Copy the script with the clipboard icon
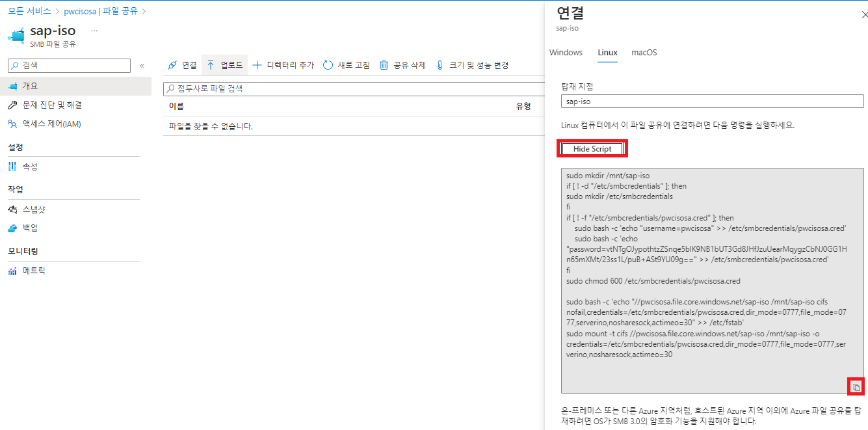The image size is (868, 430). tap(856, 387)
